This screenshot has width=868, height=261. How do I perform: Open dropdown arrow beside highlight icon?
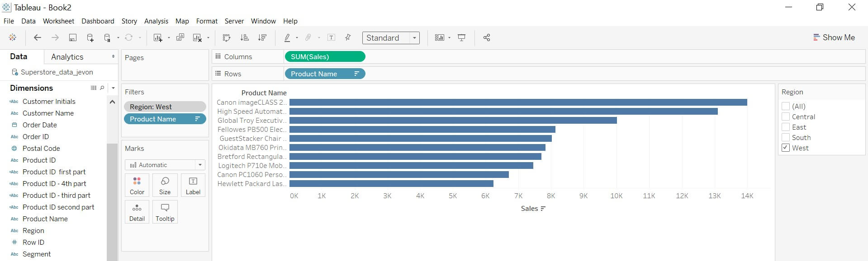297,38
